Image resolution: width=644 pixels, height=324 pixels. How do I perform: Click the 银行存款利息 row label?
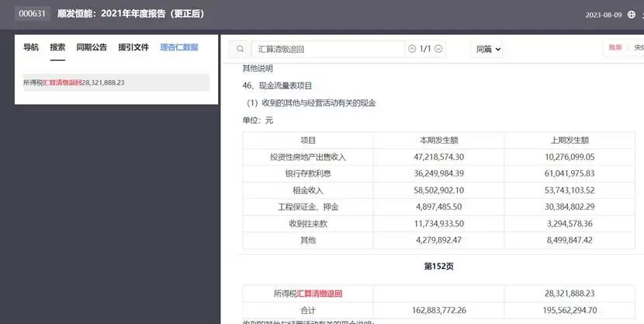(308, 173)
